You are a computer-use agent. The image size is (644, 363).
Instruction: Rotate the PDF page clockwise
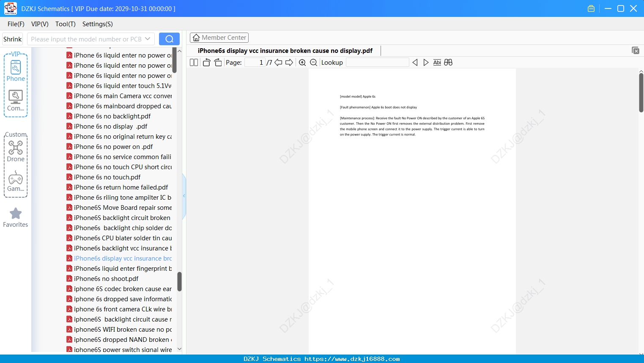click(x=218, y=63)
